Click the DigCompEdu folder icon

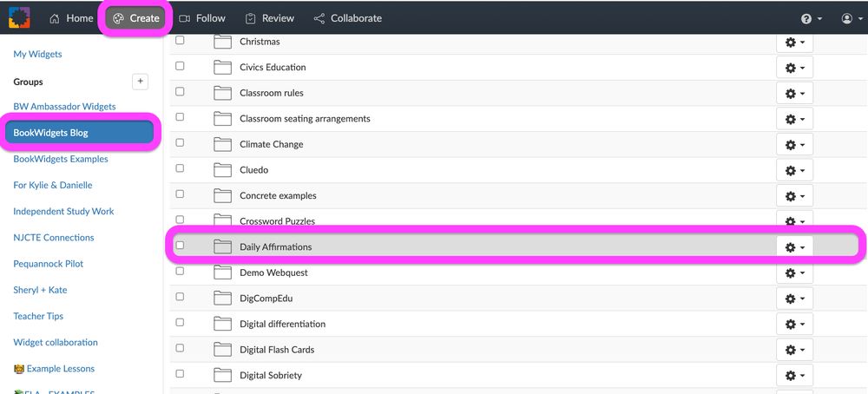[222, 299]
